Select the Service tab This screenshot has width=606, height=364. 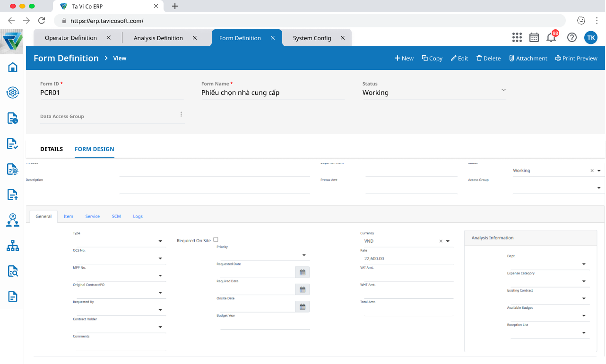coord(93,216)
